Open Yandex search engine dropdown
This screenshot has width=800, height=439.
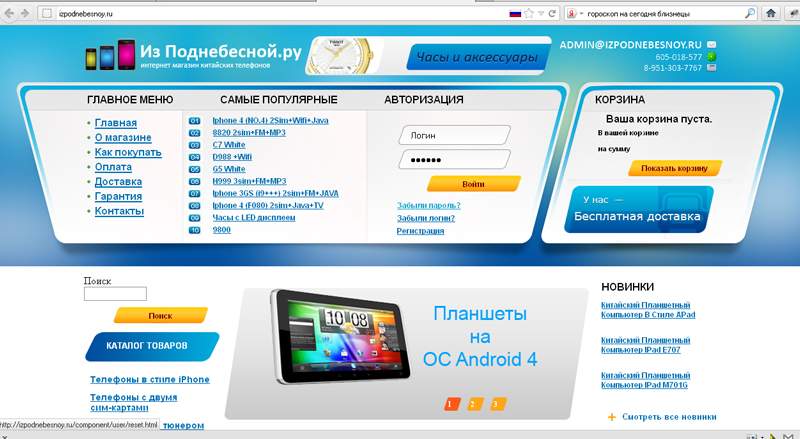(x=575, y=13)
